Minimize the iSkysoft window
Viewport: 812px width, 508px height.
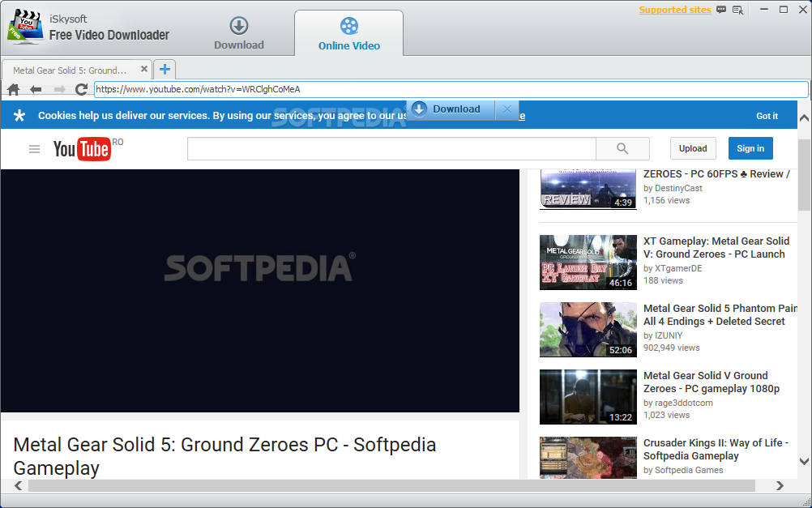click(x=764, y=10)
